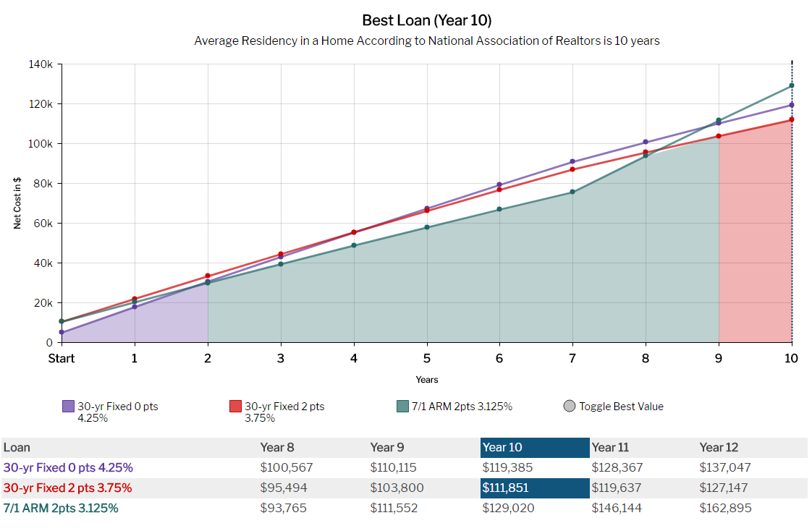Select the Year 11 column header

tap(609, 448)
